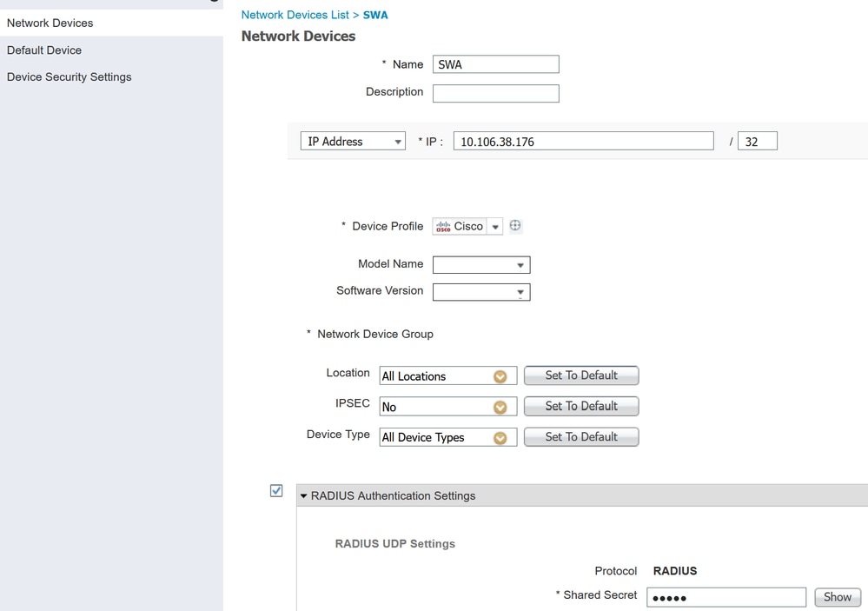Screen dimensions: 868x611
Task: Collapse the RADIUS Authentication Settings section
Action: [x=303, y=495]
